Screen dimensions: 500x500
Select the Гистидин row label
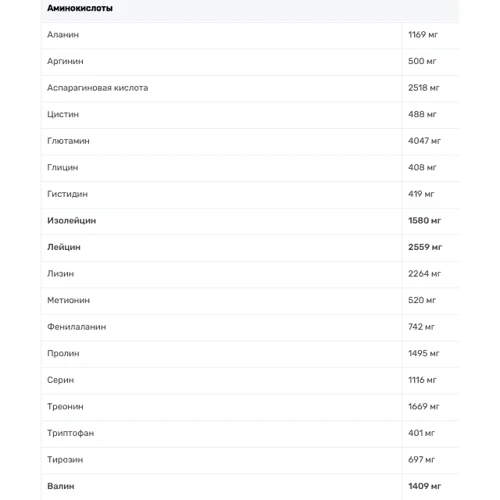coord(67,194)
